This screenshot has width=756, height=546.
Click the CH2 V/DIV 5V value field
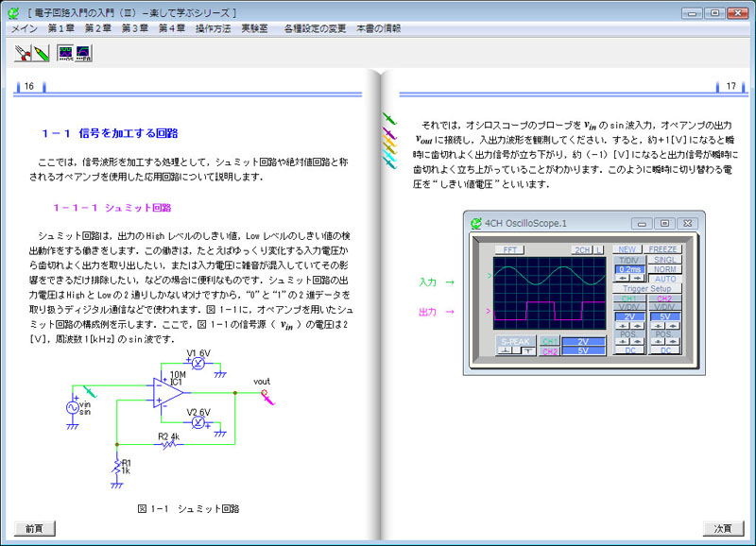[x=665, y=316]
